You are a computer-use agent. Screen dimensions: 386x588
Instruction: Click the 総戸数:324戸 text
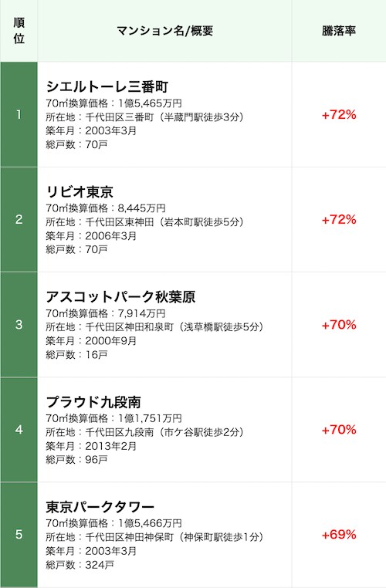coord(80,565)
